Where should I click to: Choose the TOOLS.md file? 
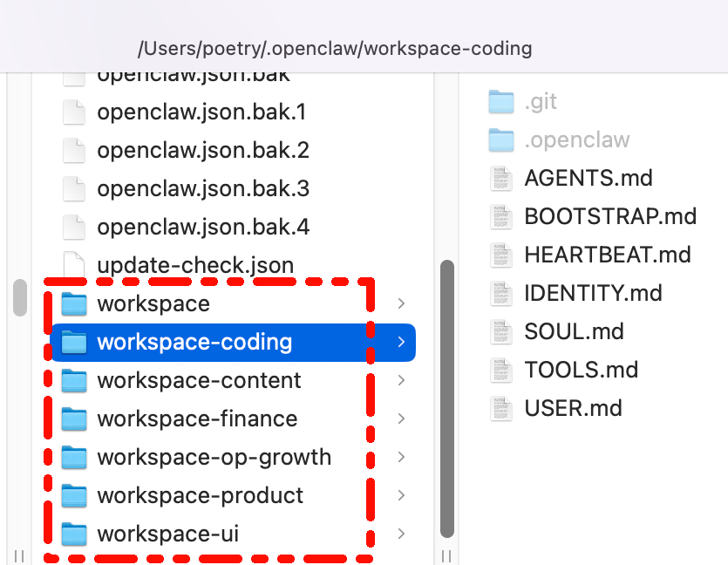(x=582, y=370)
